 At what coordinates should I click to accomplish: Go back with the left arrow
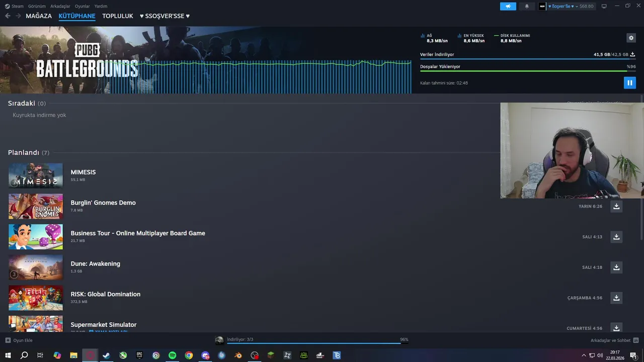8,16
